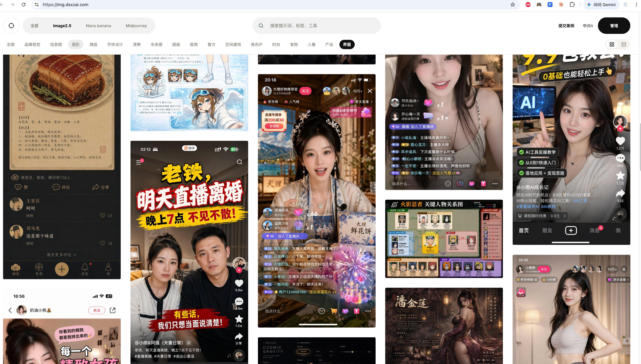
Task: Open Chrome three-dot menu
Action: [x=636, y=5]
